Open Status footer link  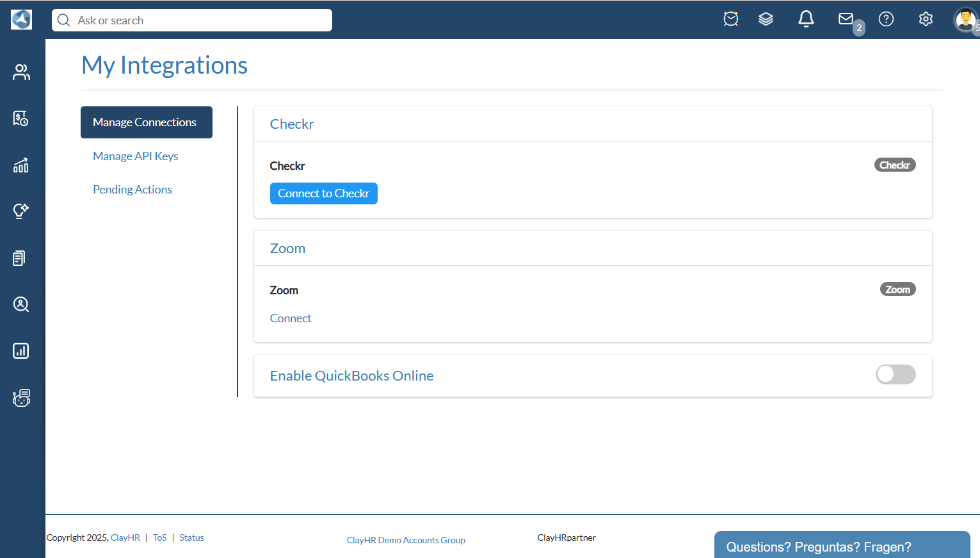click(191, 537)
